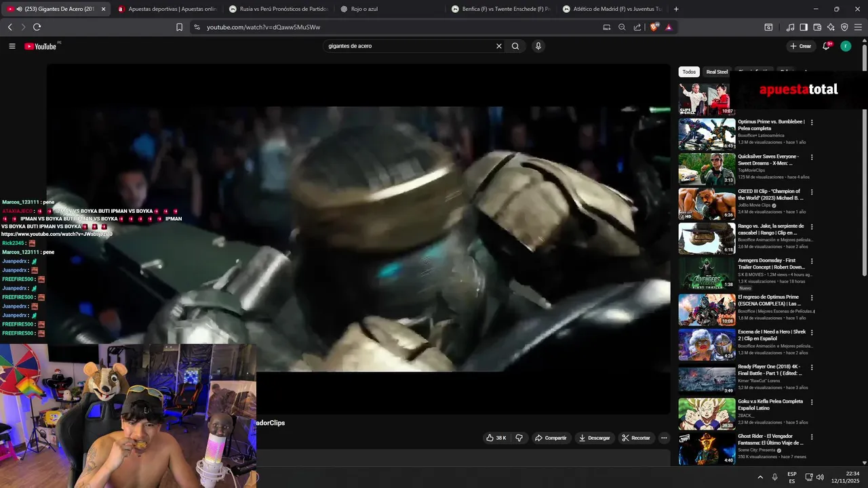Image resolution: width=868 pixels, height=488 pixels.
Task: Open options menu for Quicksilver Saves Everyone
Action: click(812, 157)
